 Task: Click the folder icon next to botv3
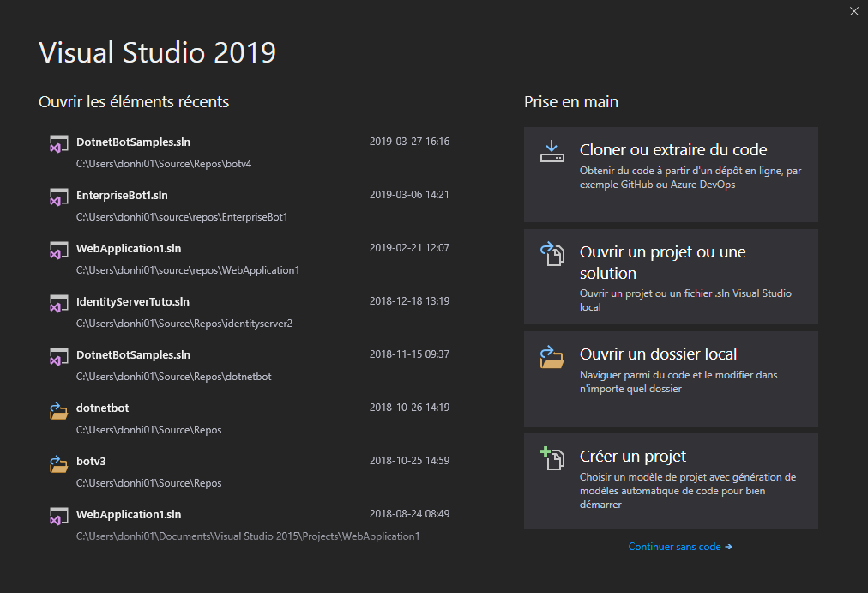58,464
